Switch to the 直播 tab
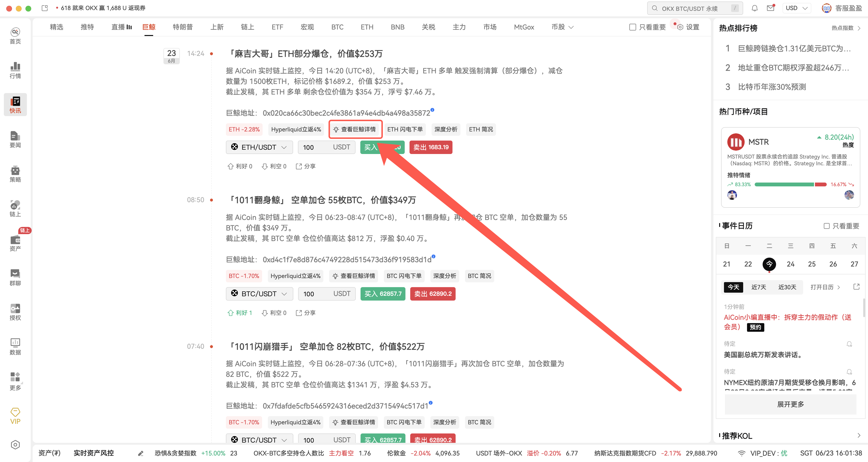The width and height of the screenshot is (868, 462). click(x=121, y=27)
